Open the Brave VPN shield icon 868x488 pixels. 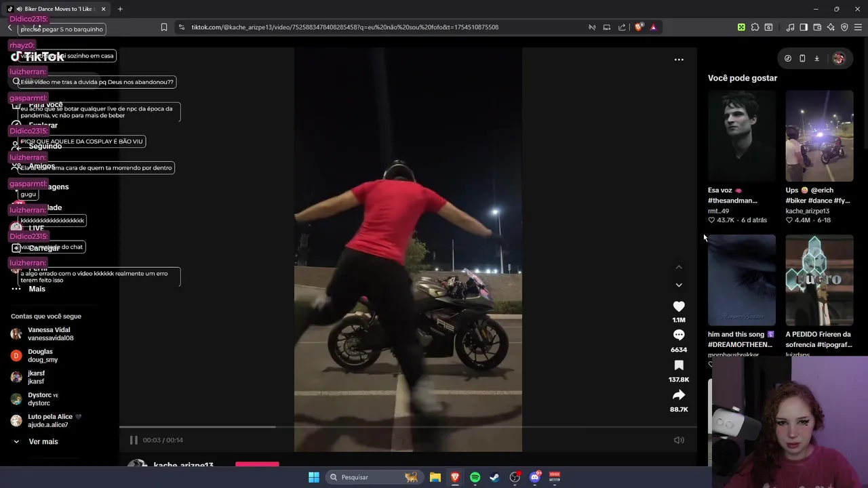click(844, 27)
